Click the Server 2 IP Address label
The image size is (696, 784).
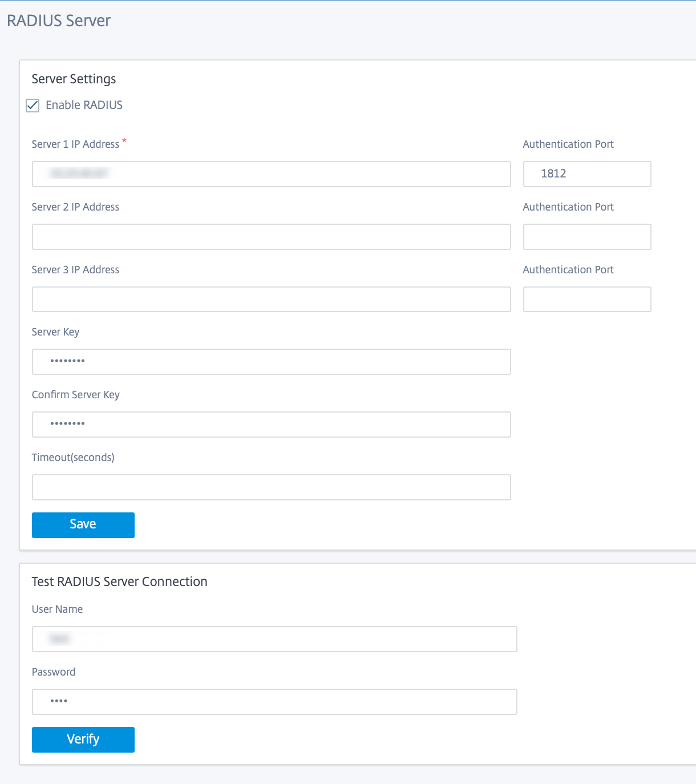tap(76, 207)
